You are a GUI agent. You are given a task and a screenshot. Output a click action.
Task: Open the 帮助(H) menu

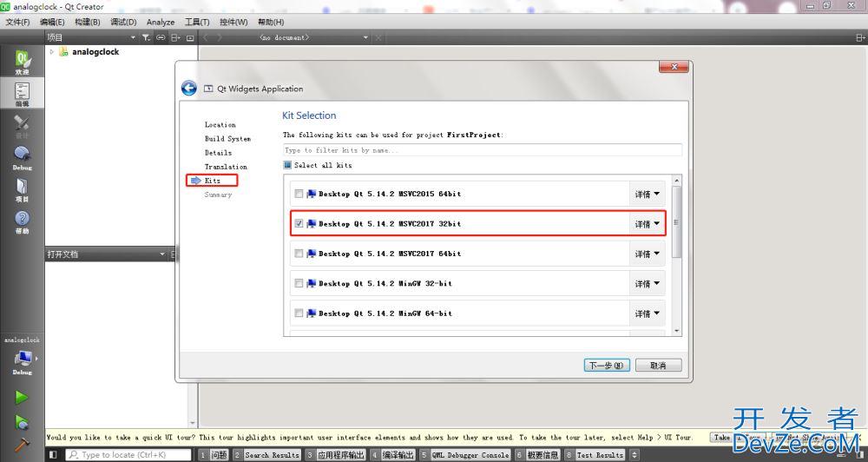click(271, 22)
